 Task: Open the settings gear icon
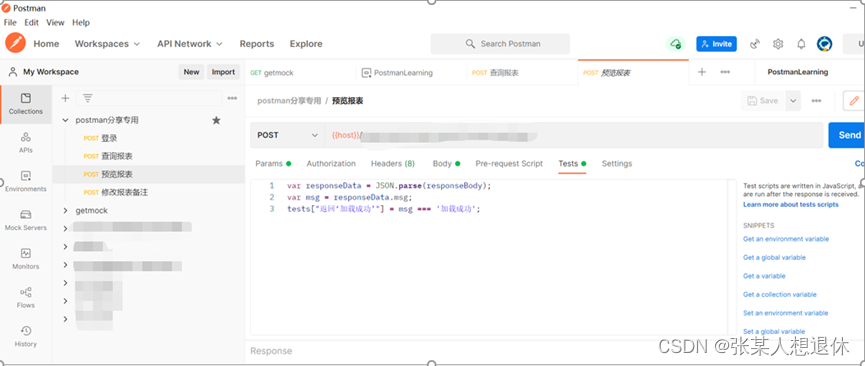click(x=778, y=44)
